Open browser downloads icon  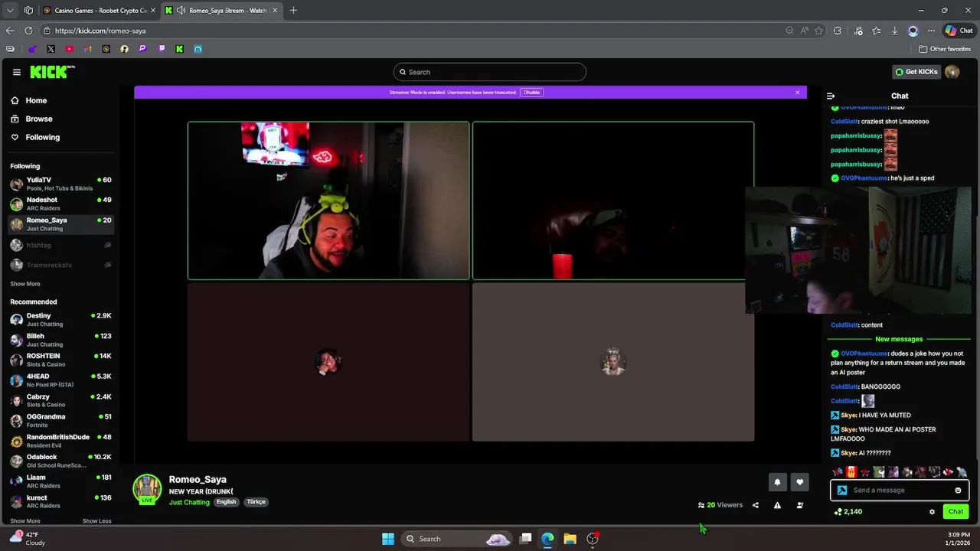[894, 31]
